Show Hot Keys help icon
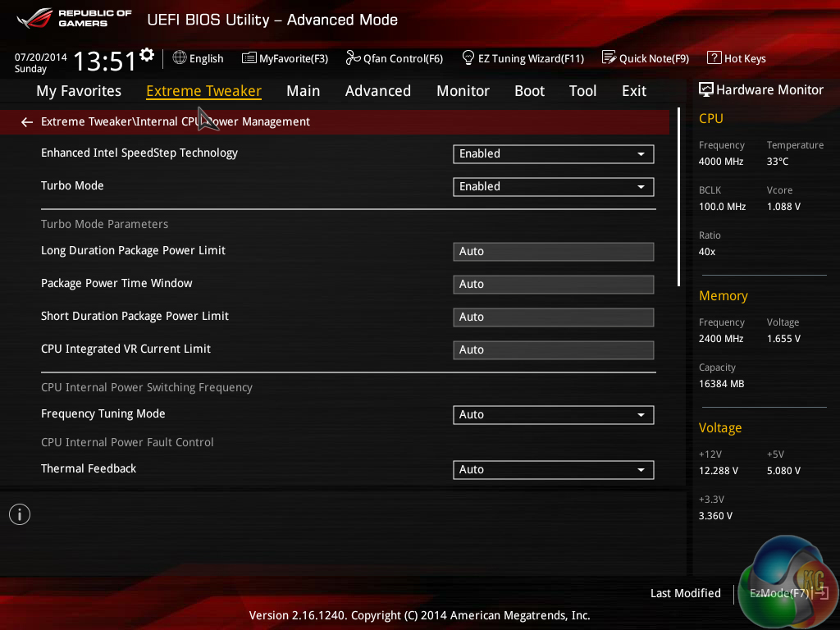840x630 pixels. (714, 58)
